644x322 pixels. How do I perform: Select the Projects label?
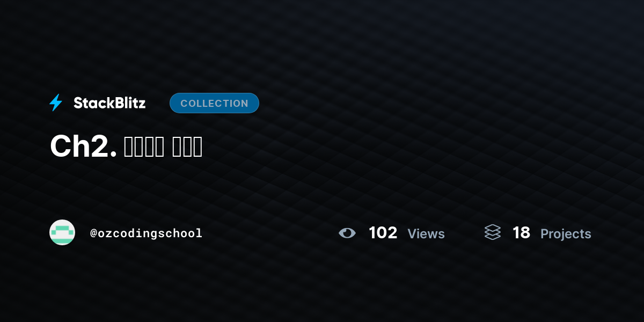[x=566, y=234]
